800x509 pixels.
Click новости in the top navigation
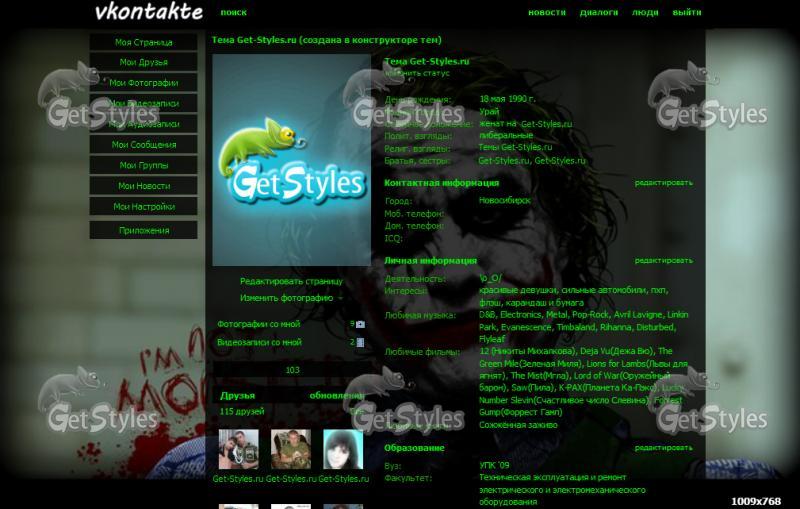[x=546, y=13]
